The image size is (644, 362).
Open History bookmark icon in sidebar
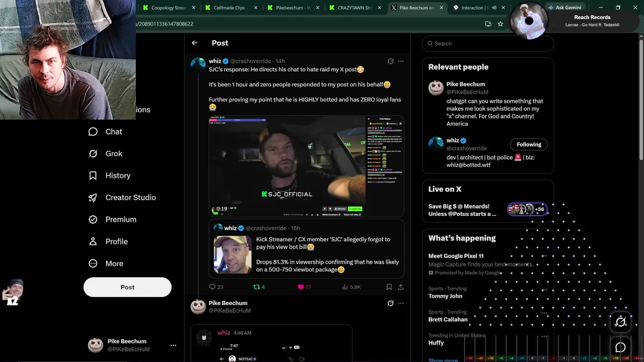point(93,175)
